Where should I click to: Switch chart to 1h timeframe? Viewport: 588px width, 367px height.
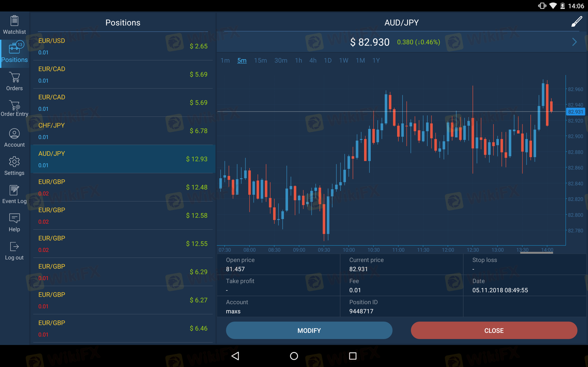(298, 60)
